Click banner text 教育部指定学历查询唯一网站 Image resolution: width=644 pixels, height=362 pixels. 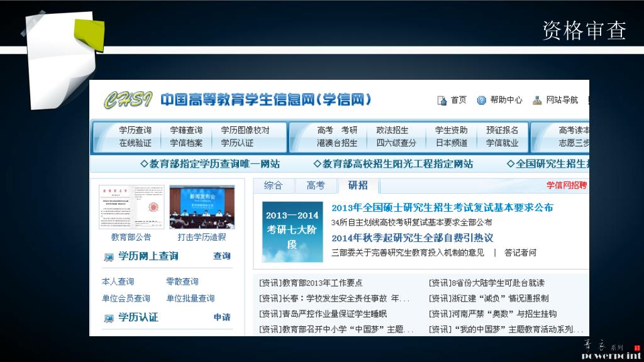pos(210,164)
